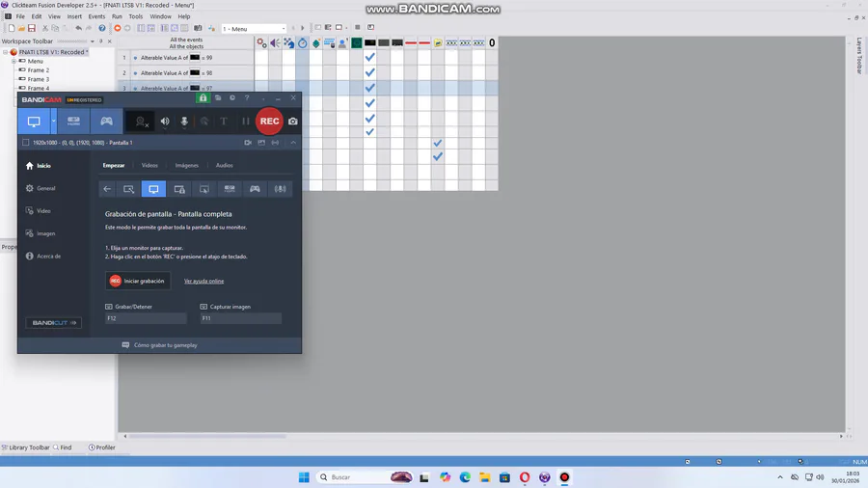Open the Ver ayuda online link
Viewport: 868px width, 488px height.
tap(203, 281)
